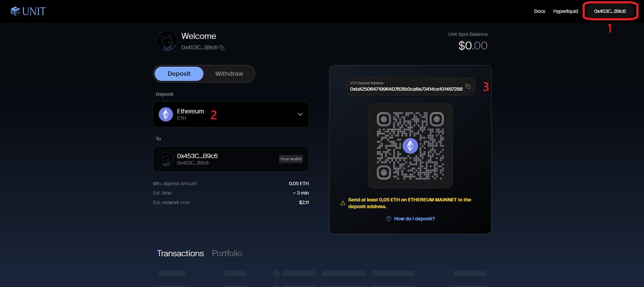Click the Est. network cost label
644x287 pixels.
(171, 202)
